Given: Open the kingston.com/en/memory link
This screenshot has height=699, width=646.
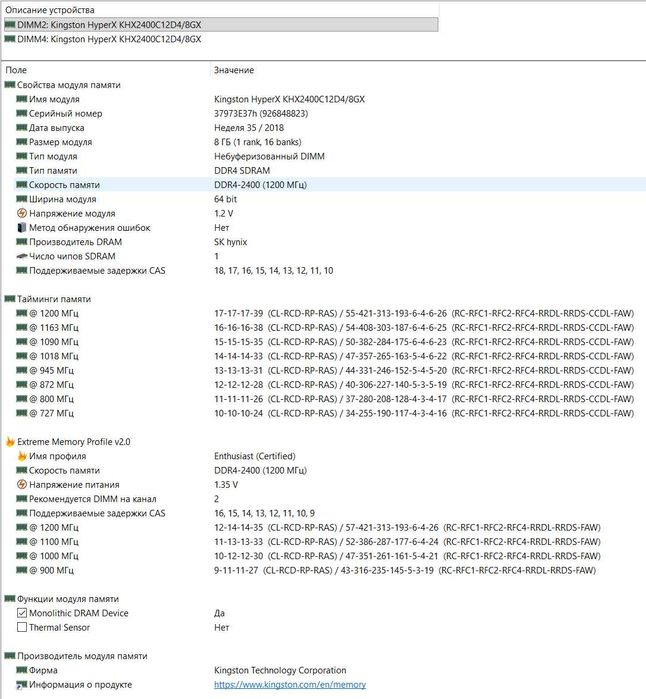Looking at the screenshot, I should coord(290,684).
